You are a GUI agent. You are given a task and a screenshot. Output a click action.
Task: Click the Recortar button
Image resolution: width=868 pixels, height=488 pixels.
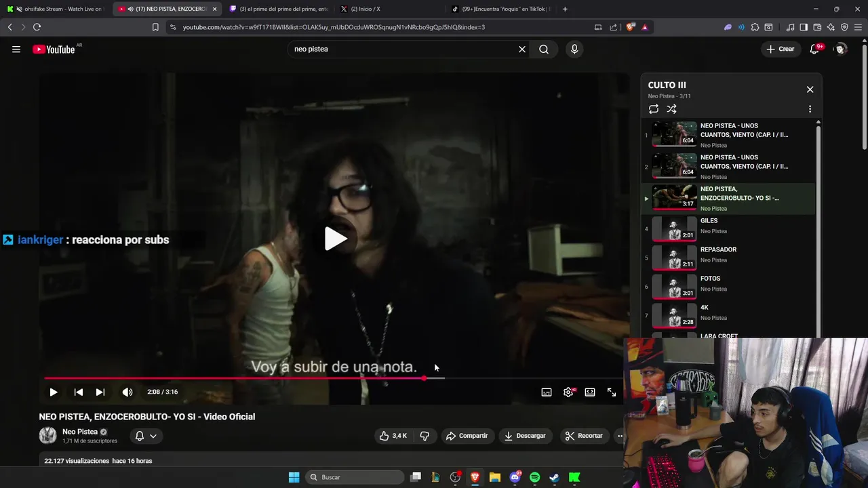pyautogui.click(x=584, y=436)
